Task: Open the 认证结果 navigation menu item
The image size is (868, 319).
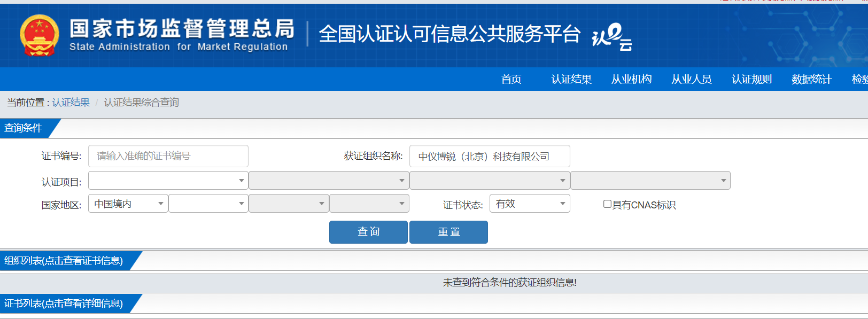Action: [x=571, y=79]
